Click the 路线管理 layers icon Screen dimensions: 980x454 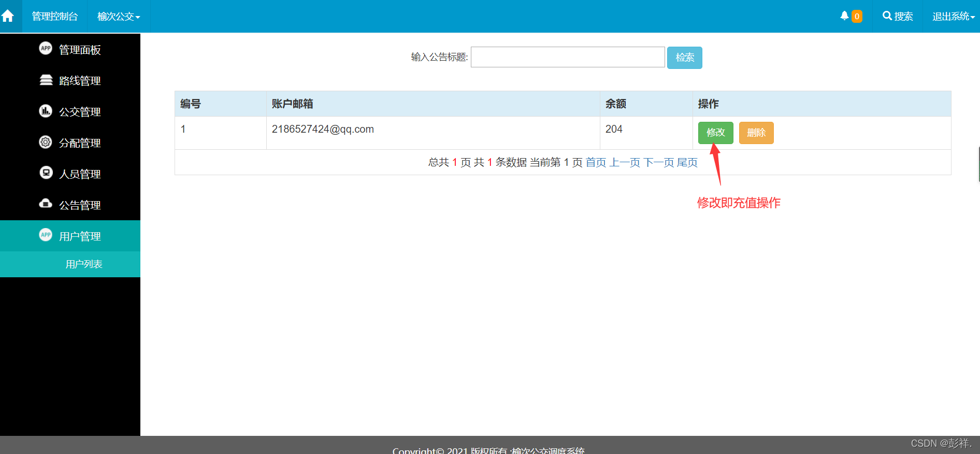46,80
